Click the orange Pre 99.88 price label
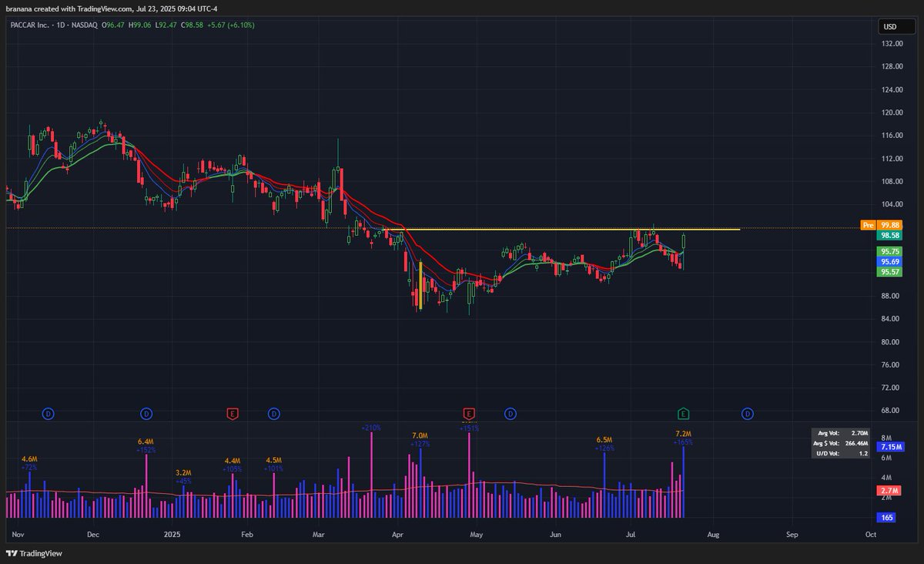The height and width of the screenshot is (564, 924). (882, 225)
